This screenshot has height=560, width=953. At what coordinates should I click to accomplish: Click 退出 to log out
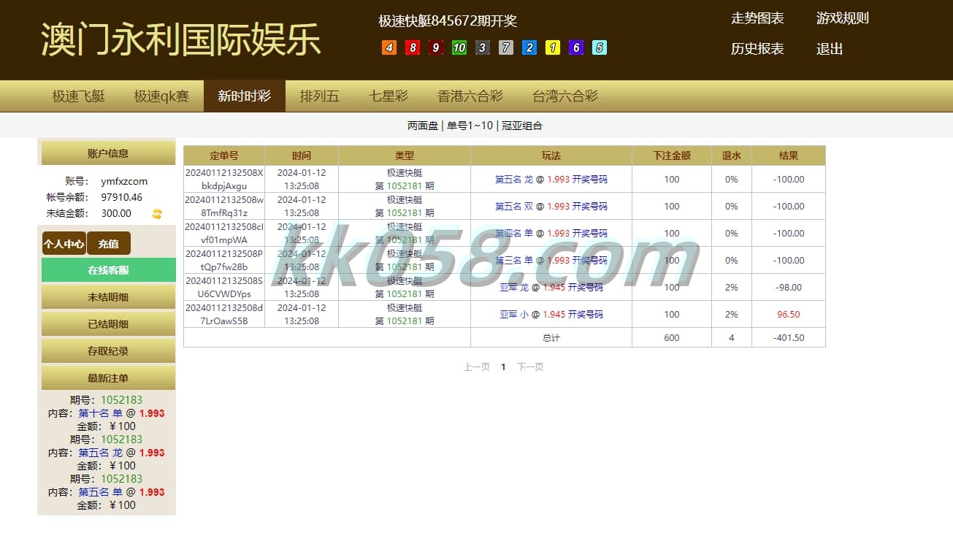click(830, 49)
